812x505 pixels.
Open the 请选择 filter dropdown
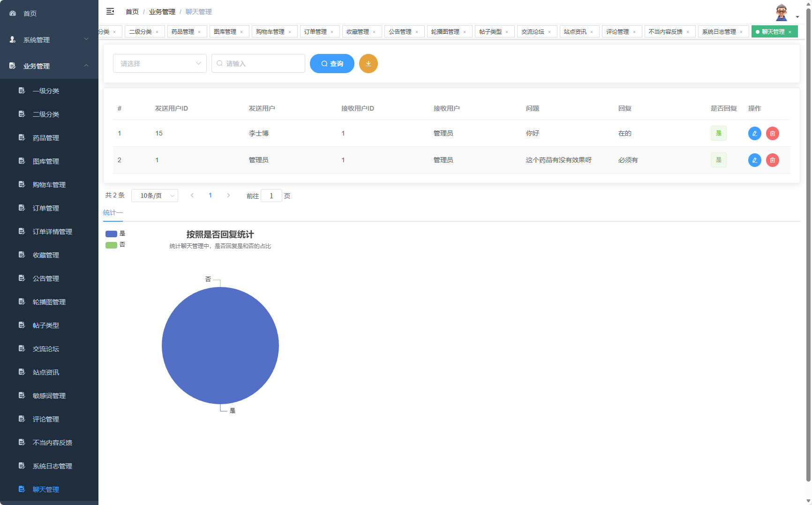[159, 63]
